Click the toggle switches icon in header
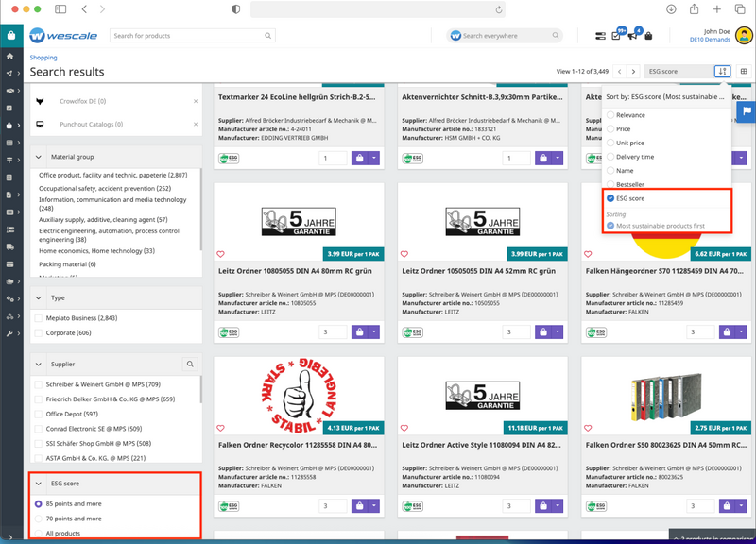 tap(600, 36)
